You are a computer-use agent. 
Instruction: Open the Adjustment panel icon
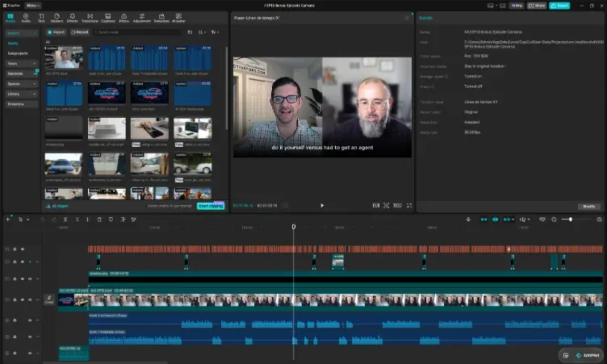point(142,18)
